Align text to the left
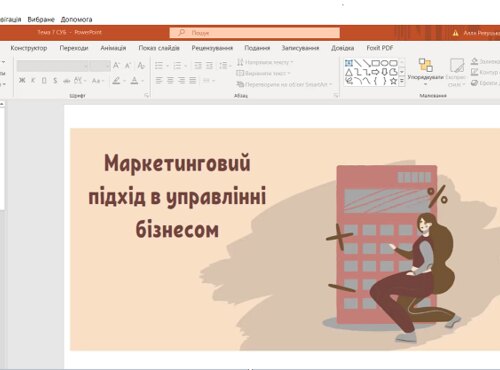Viewport: 500px width, 370px height. click(159, 80)
